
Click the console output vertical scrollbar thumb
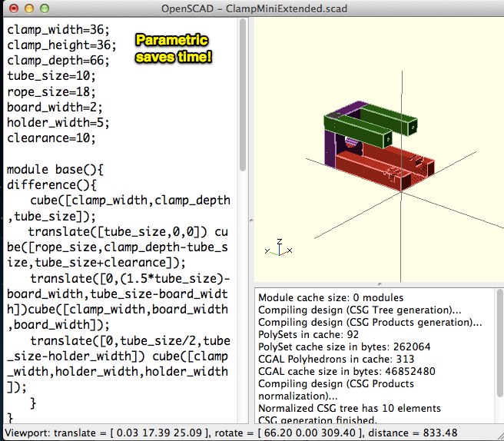pyautogui.click(x=500, y=343)
